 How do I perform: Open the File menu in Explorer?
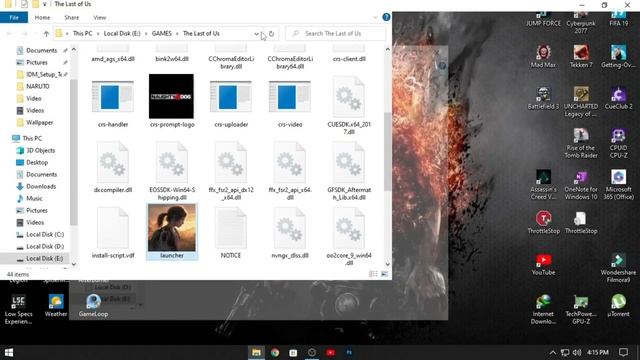coord(14,18)
